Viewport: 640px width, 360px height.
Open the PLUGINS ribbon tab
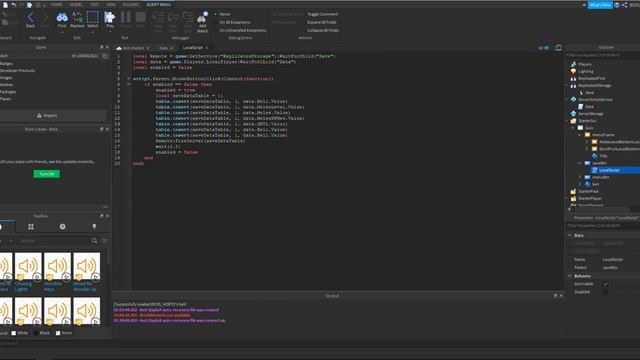(x=131, y=4)
